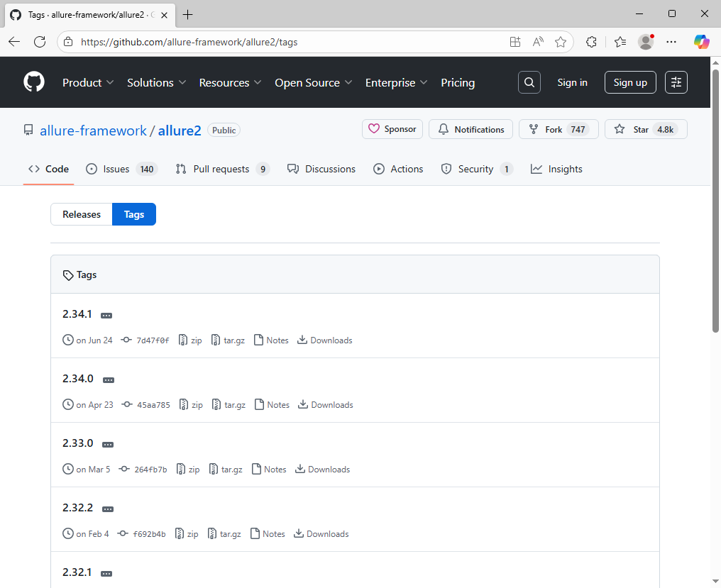Screen dimensions: 721x588
Task: Open the Open Source dropdown menu
Action: pos(313,83)
